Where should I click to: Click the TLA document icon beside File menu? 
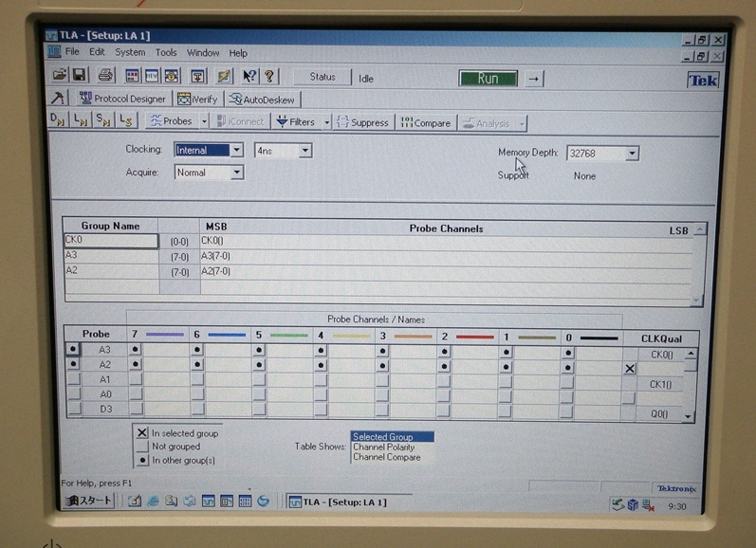(54, 51)
